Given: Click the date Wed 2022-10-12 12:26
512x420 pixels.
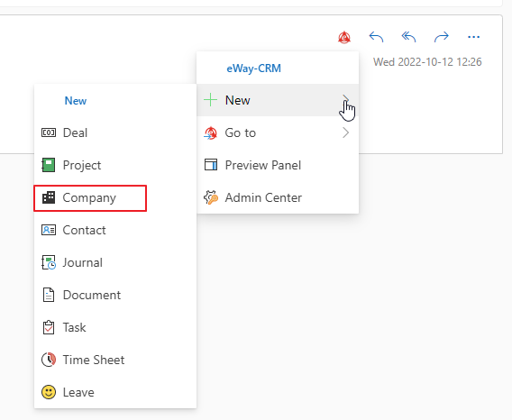Looking at the screenshot, I should [427, 61].
